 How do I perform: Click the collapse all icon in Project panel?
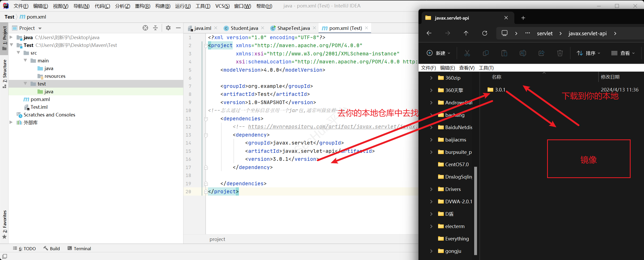pos(155,28)
